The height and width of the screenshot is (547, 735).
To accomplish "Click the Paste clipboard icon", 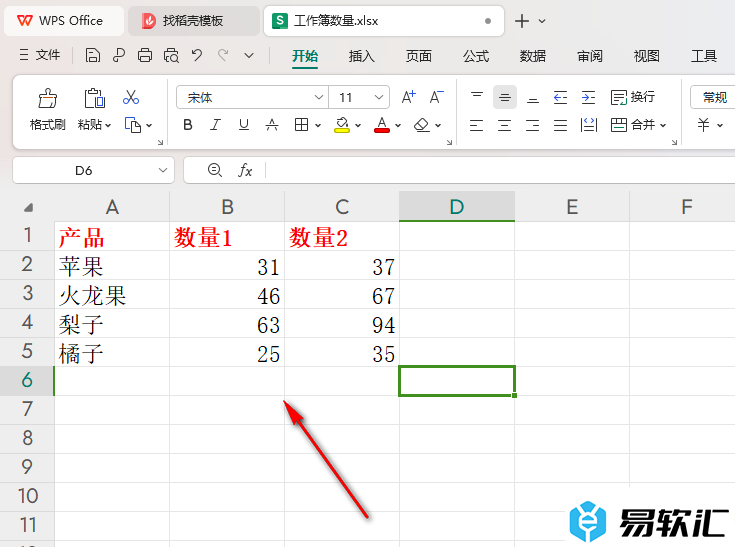I will pos(94,98).
